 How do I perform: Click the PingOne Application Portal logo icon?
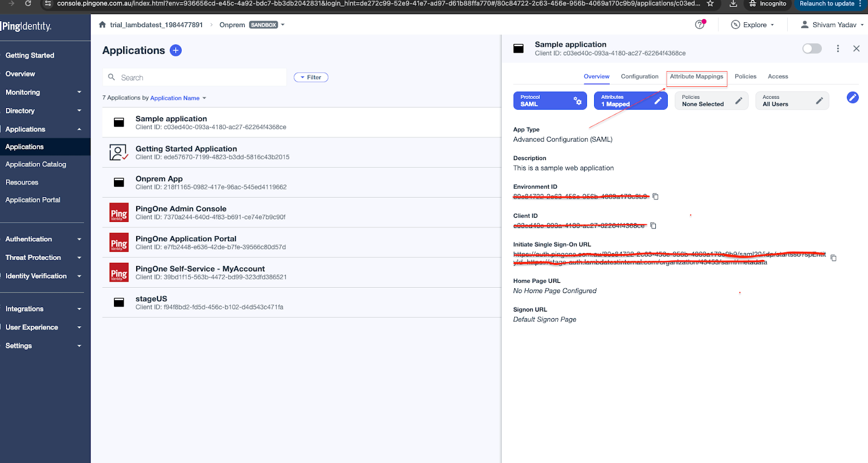coord(119,243)
